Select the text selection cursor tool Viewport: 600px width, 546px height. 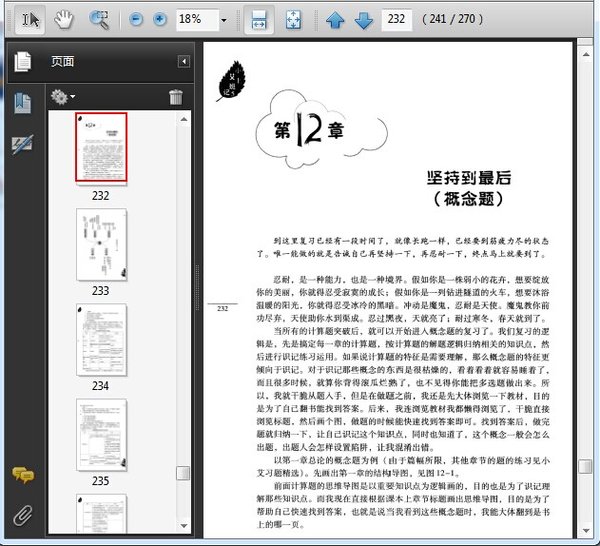coord(30,19)
